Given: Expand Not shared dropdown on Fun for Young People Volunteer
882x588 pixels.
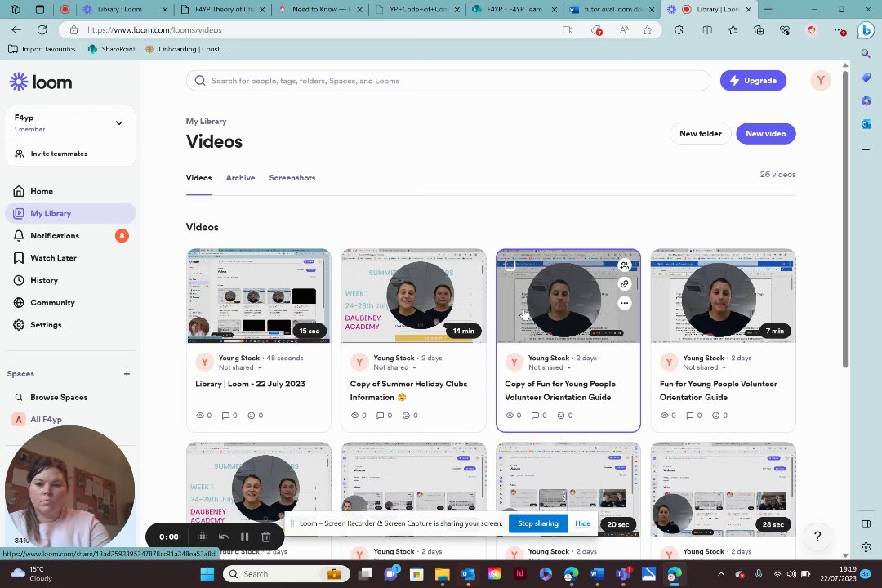Looking at the screenshot, I should tap(704, 367).
